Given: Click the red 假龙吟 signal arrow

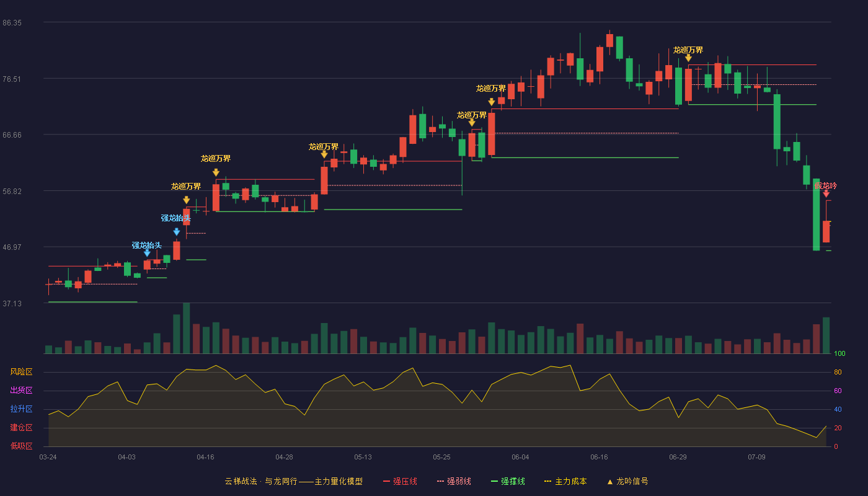Looking at the screenshot, I should (x=826, y=194).
